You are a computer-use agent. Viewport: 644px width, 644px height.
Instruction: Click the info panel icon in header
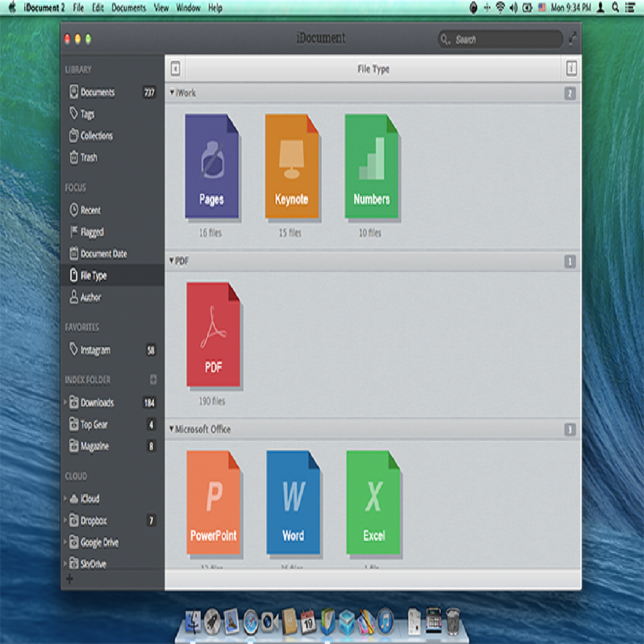pyautogui.click(x=571, y=68)
